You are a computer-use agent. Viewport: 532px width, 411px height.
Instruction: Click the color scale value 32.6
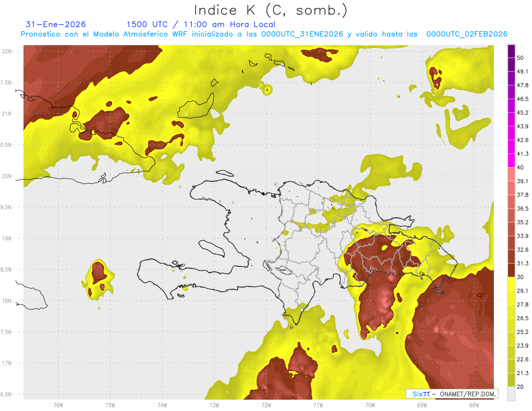tap(523, 250)
